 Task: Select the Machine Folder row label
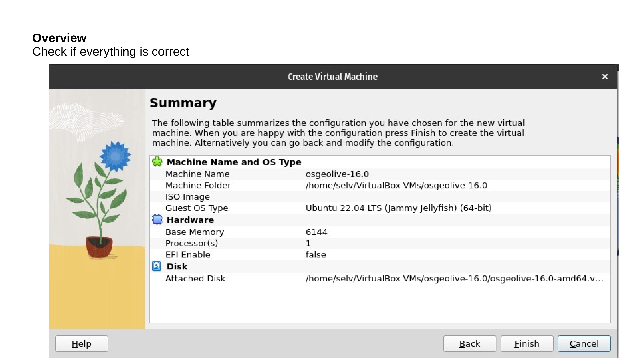(x=198, y=185)
